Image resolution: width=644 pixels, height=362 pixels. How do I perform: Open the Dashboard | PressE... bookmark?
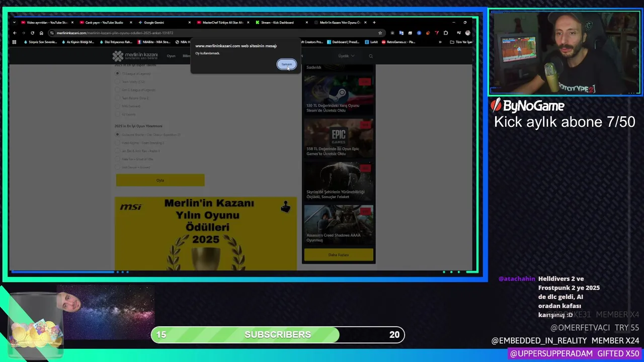coord(343,42)
